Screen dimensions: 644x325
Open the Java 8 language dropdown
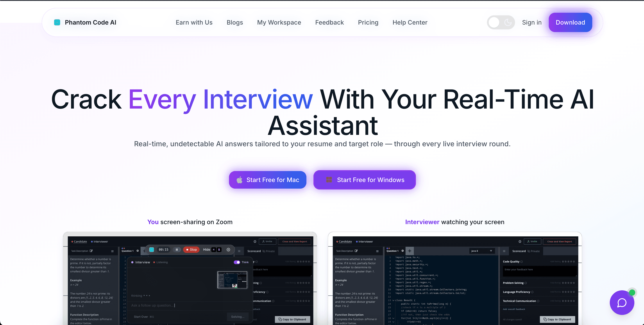coord(481,251)
